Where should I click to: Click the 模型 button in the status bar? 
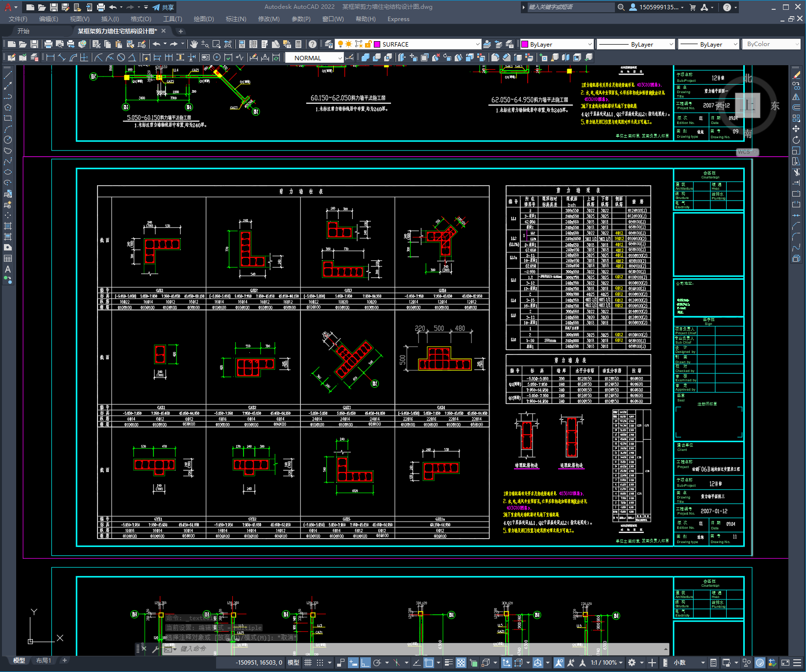click(293, 663)
